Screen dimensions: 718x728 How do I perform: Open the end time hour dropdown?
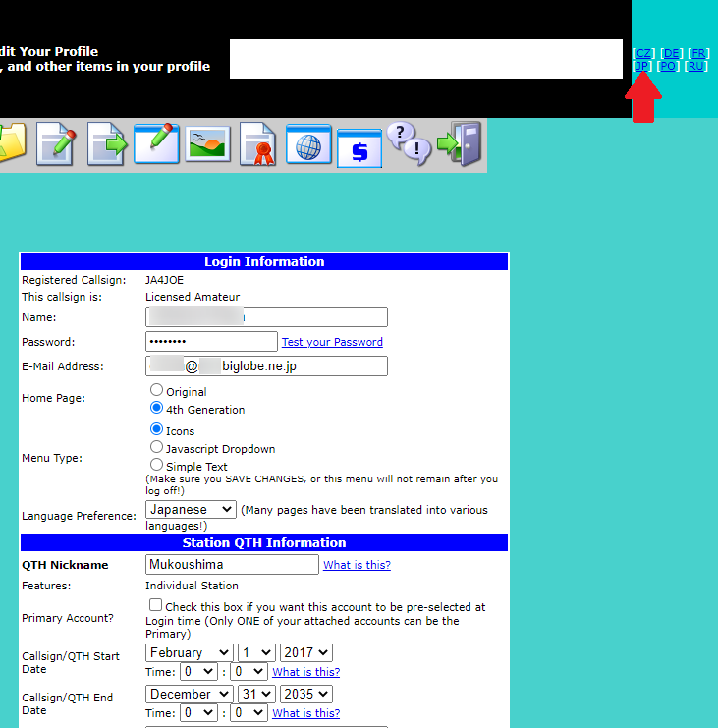[x=198, y=712]
